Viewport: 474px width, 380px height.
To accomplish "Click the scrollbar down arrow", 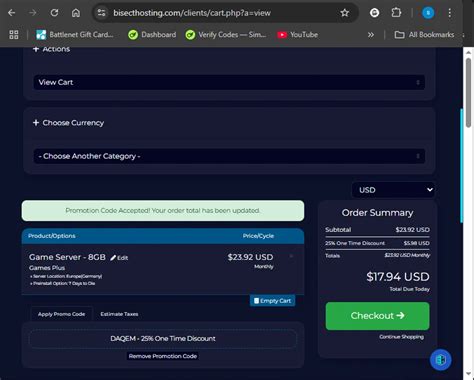I will pos(468,374).
